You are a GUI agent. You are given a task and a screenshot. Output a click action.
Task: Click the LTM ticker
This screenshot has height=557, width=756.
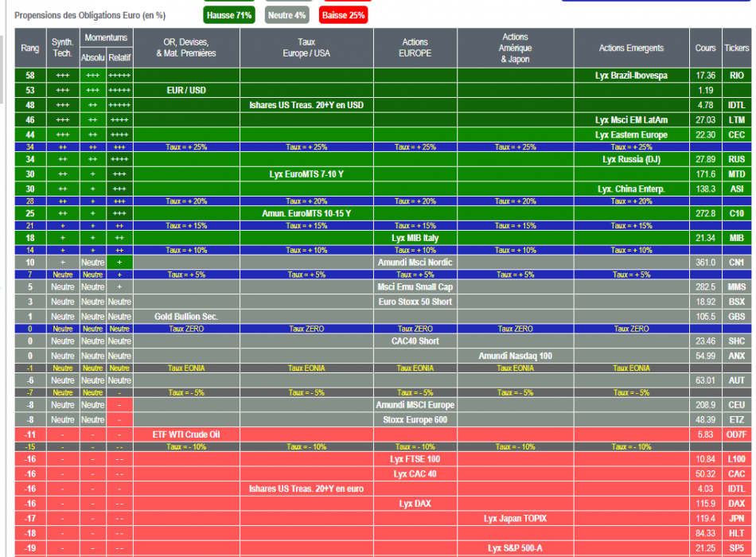pos(737,120)
